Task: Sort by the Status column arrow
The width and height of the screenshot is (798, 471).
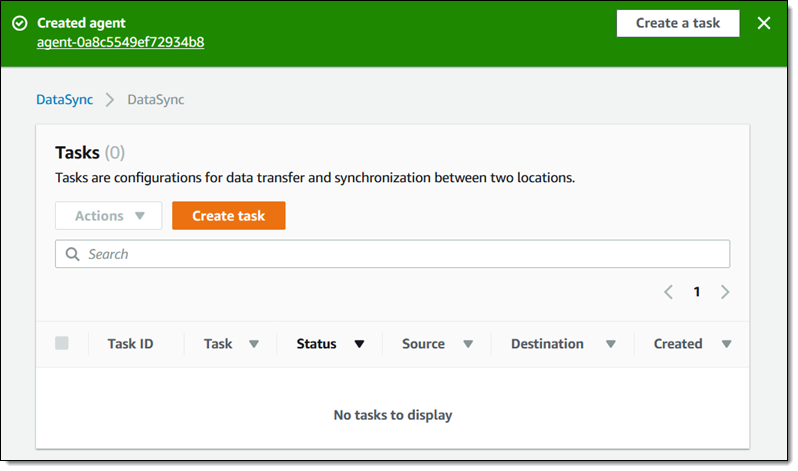Action: 359,344
